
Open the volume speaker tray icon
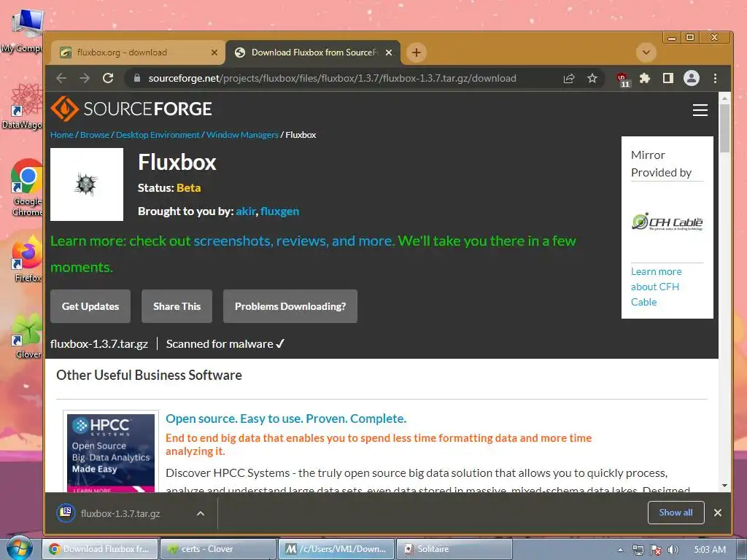tap(673, 550)
